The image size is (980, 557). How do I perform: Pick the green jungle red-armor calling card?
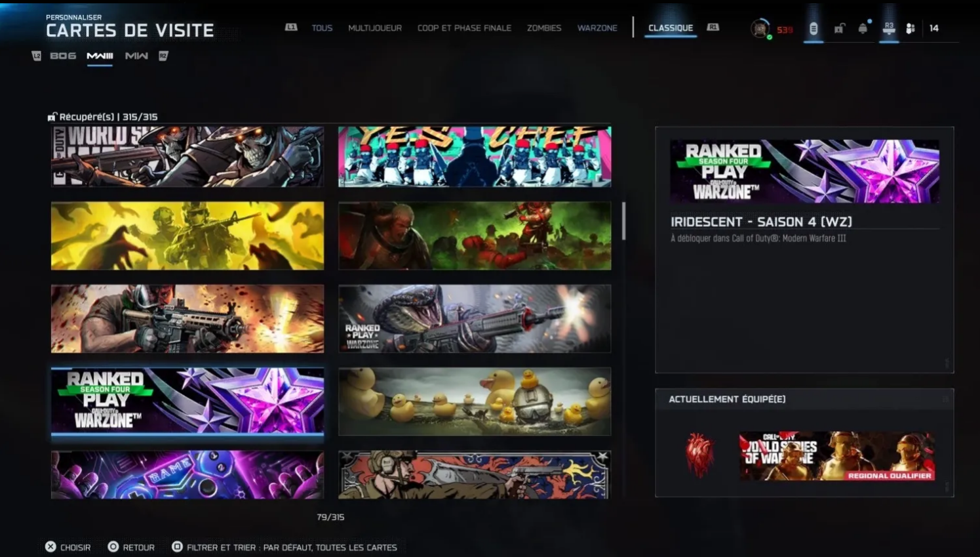pos(475,236)
